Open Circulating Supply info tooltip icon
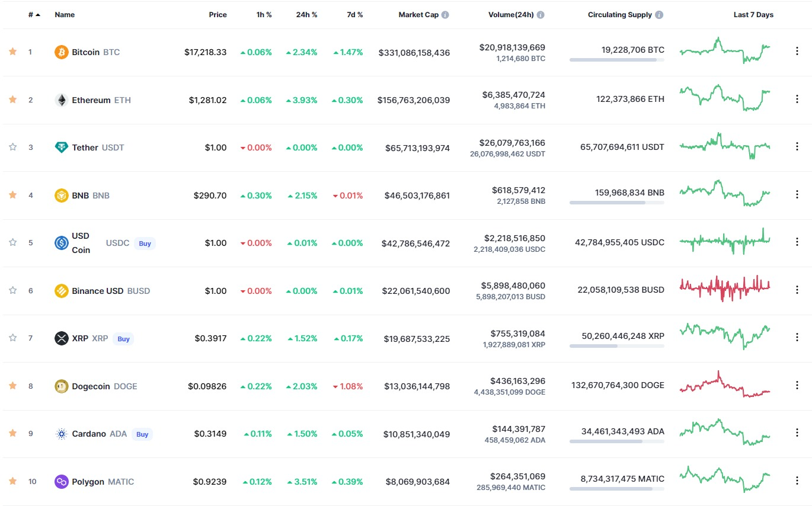This screenshot has width=812, height=506. click(659, 15)
